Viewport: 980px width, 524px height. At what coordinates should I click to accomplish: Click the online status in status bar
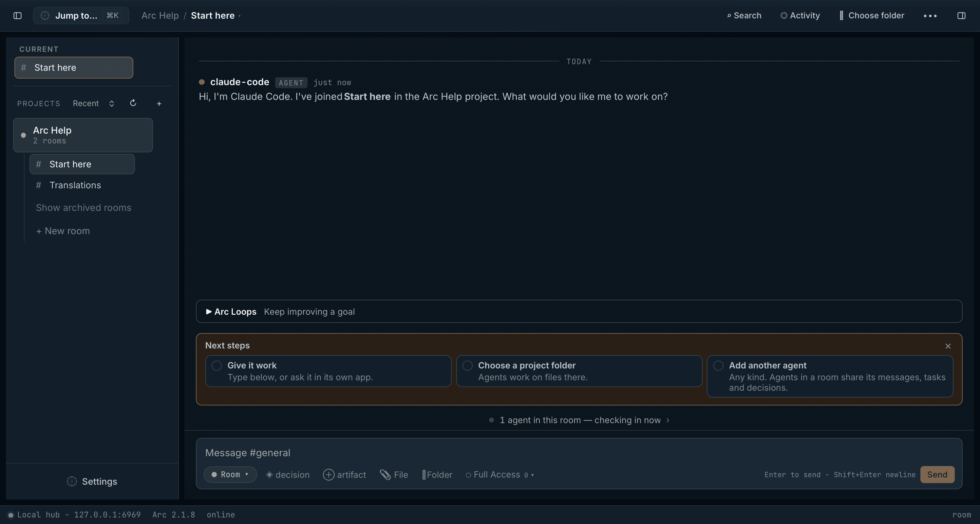(221, 515)
